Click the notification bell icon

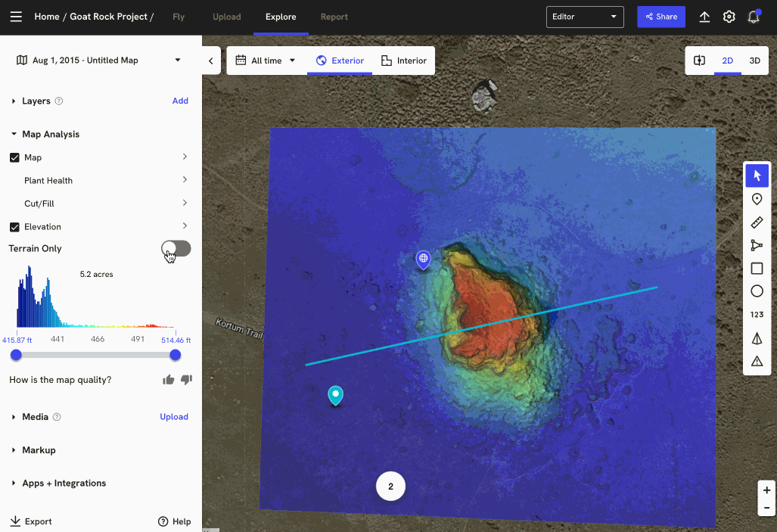(x=753, y=17)
